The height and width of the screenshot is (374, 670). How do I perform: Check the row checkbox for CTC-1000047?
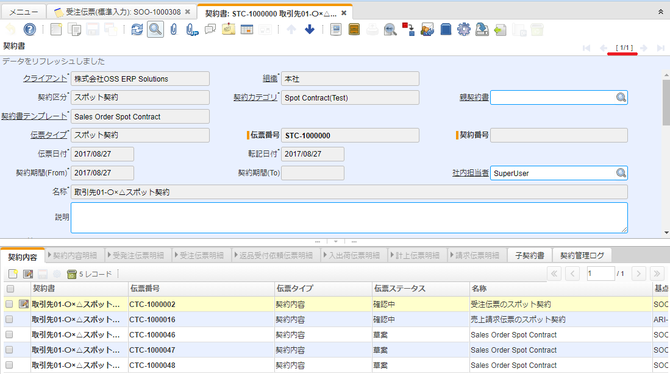tap(9, 350)
